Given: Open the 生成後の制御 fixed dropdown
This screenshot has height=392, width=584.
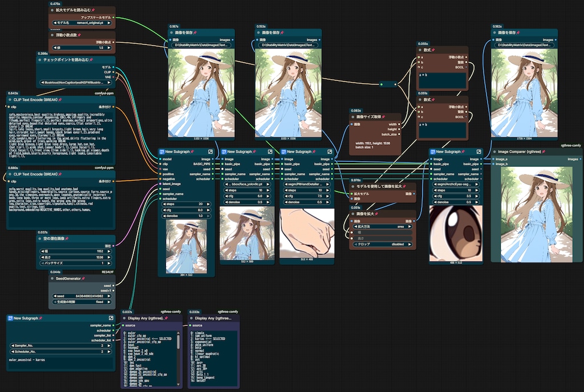Looking at the screenshot, I should [82, 302].
